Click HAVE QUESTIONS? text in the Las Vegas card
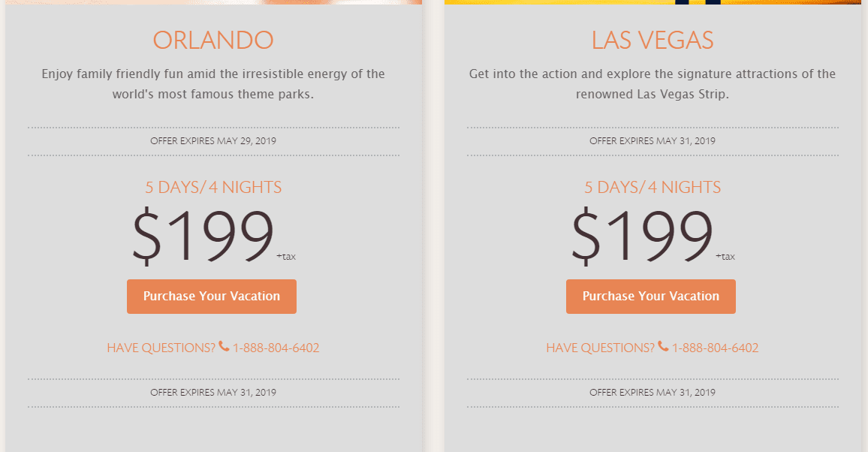Viewport: 868px width, 452px height. point(600,348)
